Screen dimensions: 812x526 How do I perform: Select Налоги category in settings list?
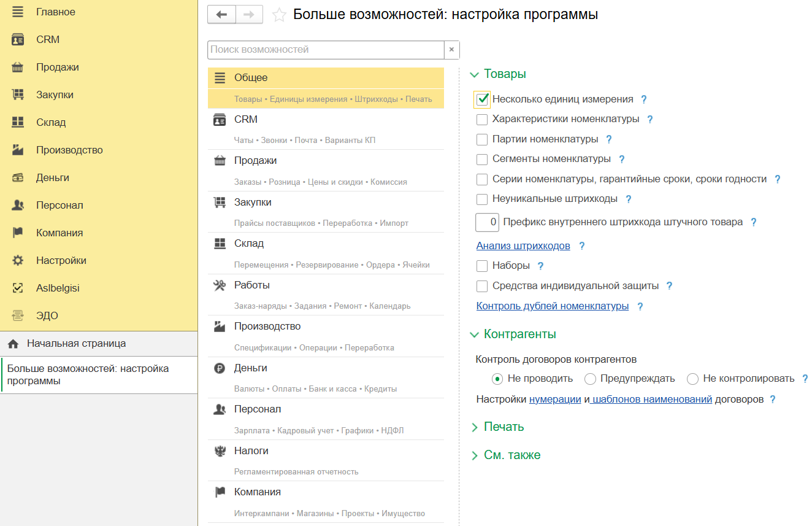[x=251, y=451]
